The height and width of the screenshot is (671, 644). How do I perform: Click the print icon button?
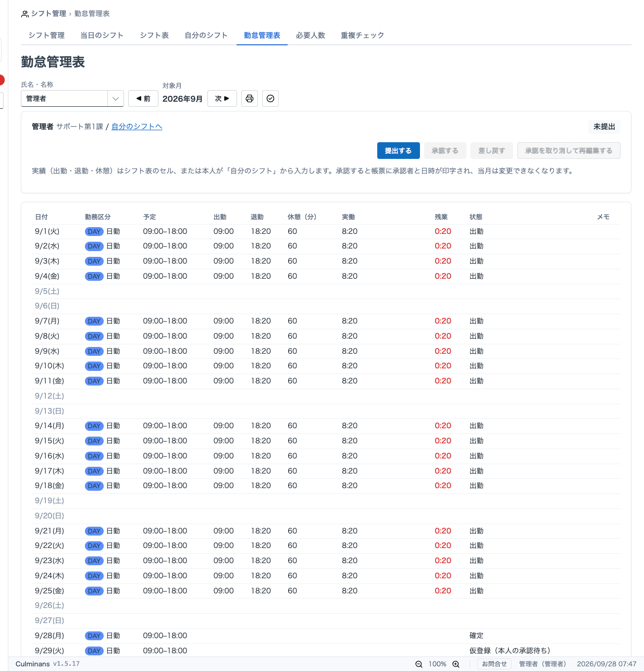tap(250, 98)
